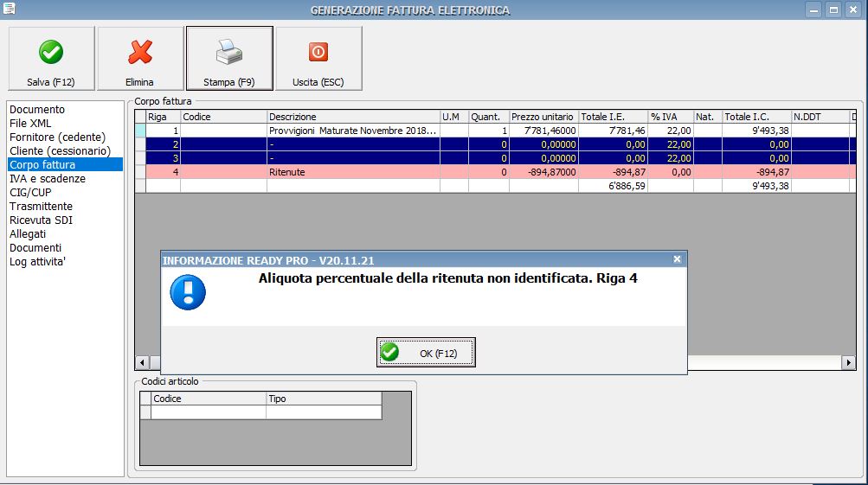Open the IVA e scadenze section

[x=48, y=179]
